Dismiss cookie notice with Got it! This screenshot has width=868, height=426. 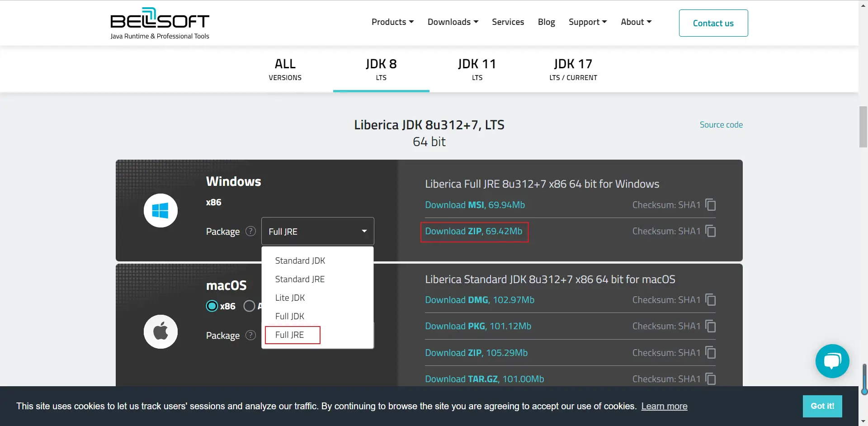click(x=822, y=406)
